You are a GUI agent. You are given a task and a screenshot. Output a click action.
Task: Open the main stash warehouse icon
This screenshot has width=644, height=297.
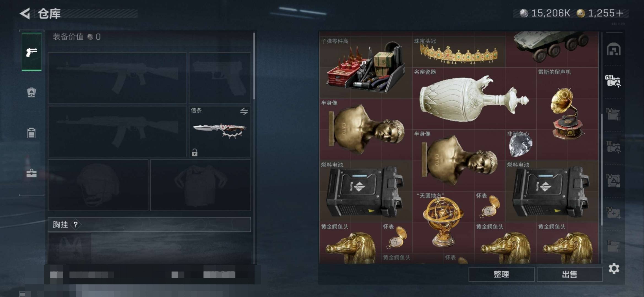coord(613,49)
